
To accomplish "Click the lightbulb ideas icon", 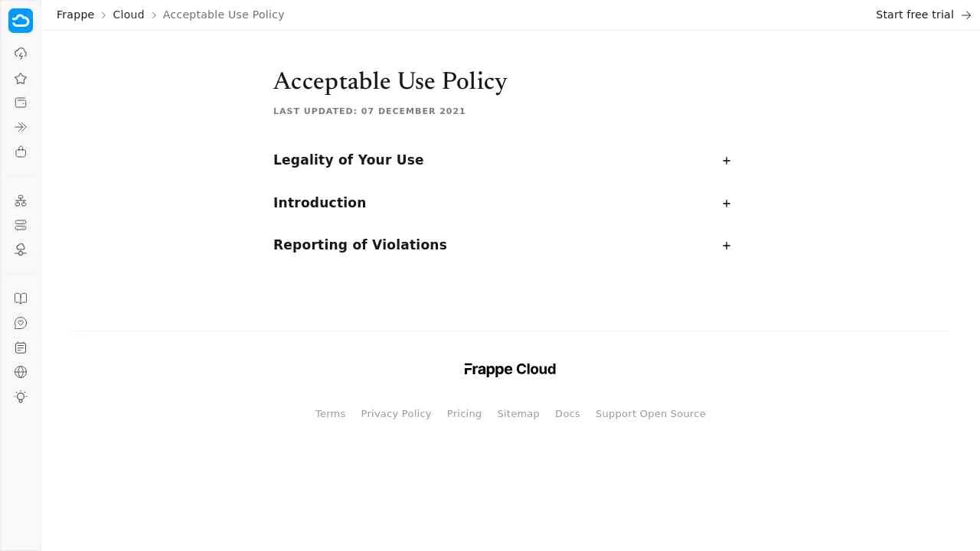I will [21, 396].
